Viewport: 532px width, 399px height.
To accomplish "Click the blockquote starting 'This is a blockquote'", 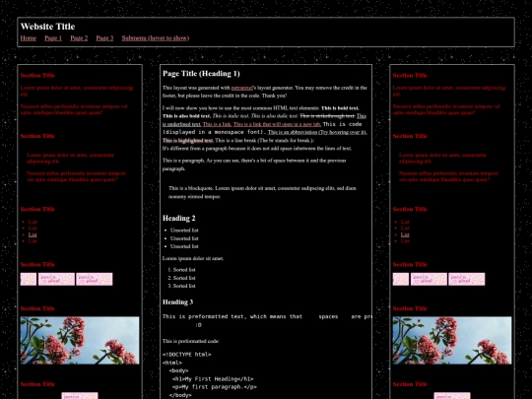I will [x=262, y=192].
